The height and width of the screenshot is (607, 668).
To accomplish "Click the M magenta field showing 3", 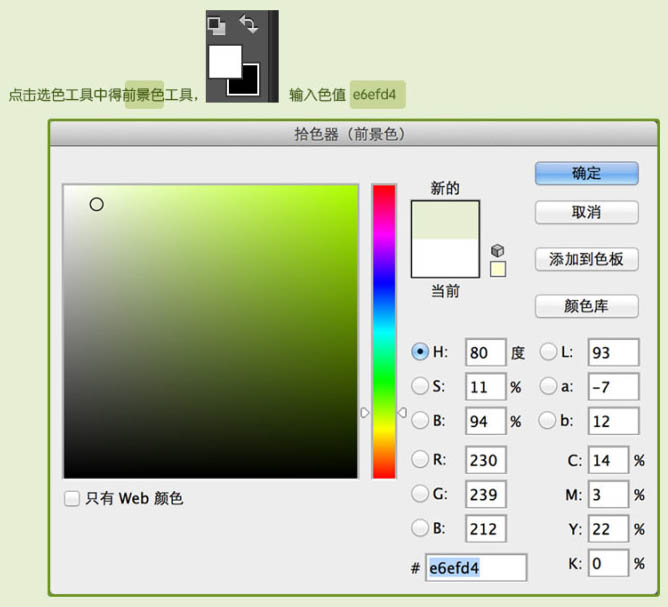I will (608, 494).
